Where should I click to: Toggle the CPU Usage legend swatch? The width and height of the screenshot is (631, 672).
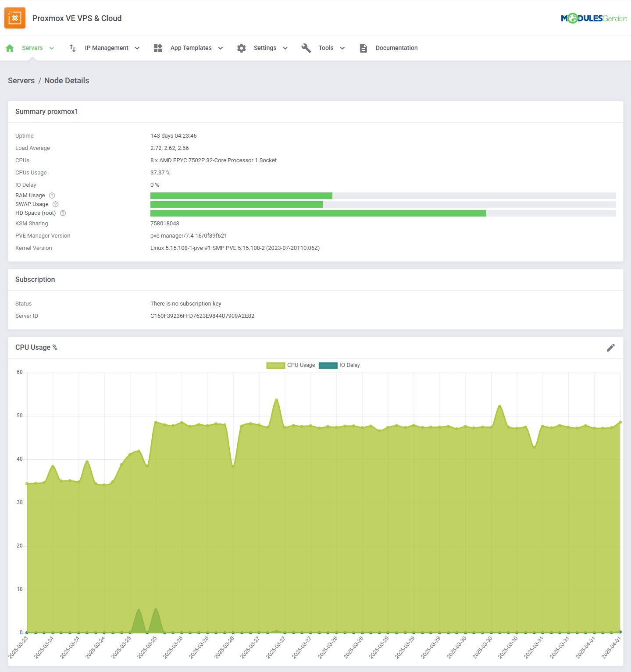(x=276, y=365)
